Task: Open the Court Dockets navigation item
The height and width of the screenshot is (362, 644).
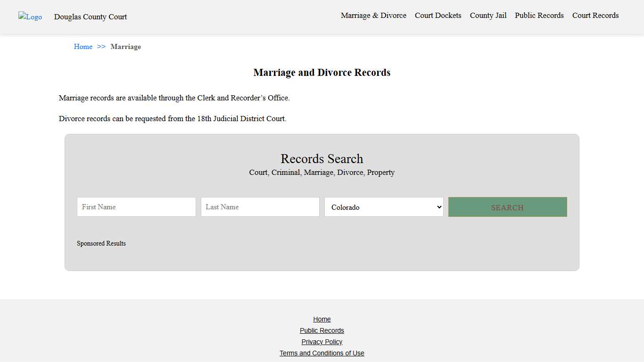Action: click(438, 16)
